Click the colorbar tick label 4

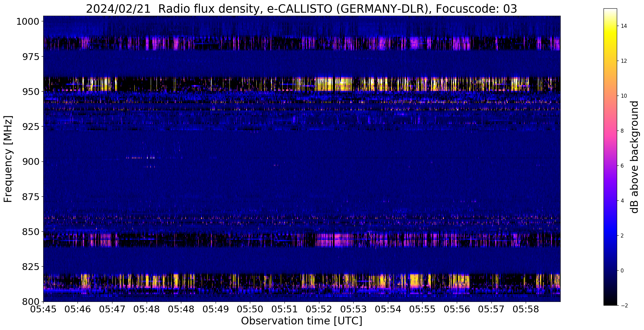622,201
